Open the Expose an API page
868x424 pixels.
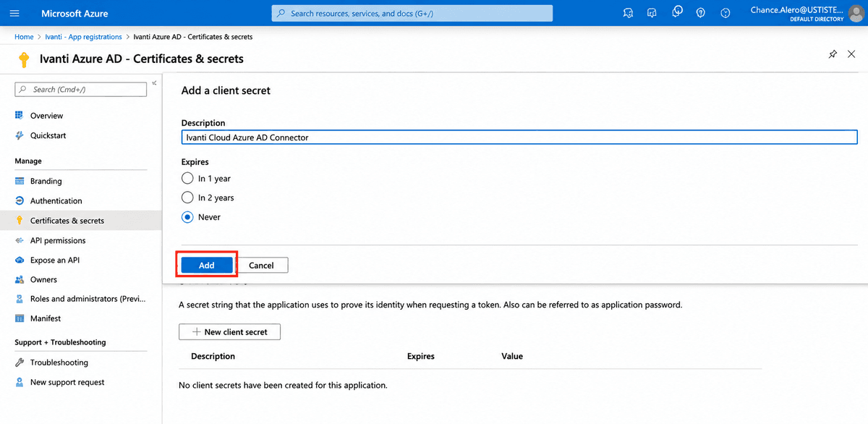click(x=55, y=260)
